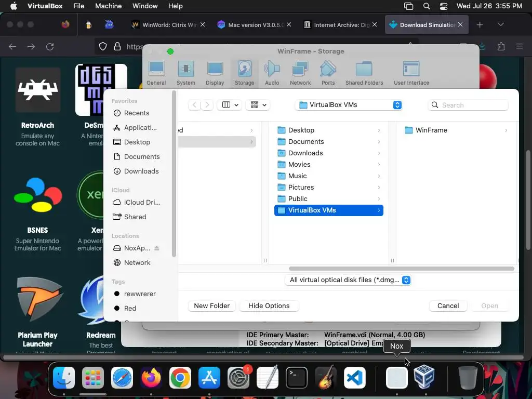The width and height of the screenshot is (532, 399).
Task: Open Visual Studio Code from the dock
Action: pos(355,378)
